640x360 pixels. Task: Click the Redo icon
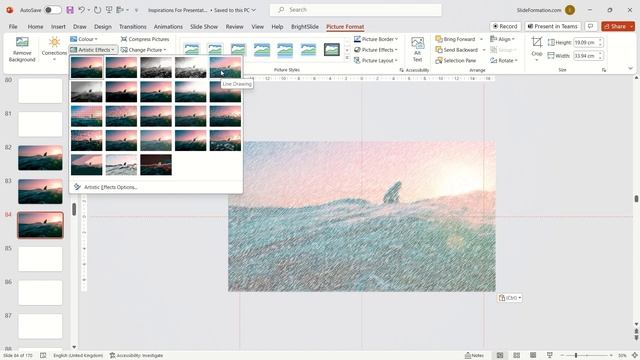click(97, 10)
